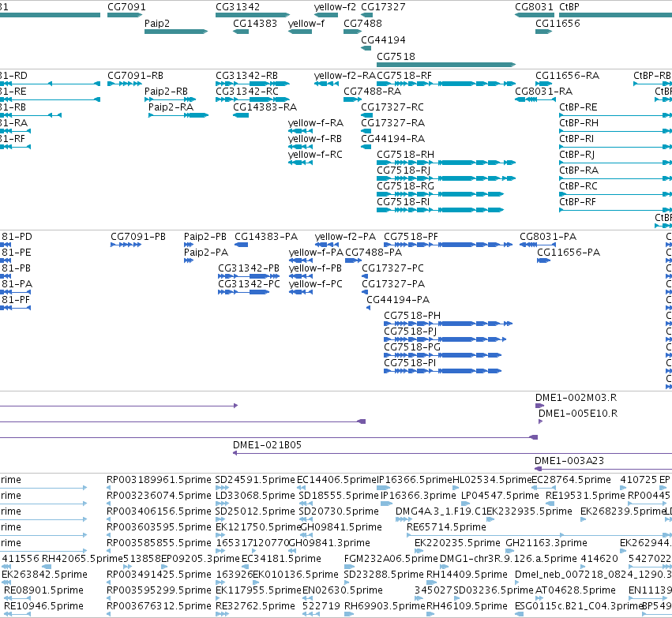Click the CG11656 gene label
Image resolution: width=672 pixels, height=618 pixels.
click(x=557, y=23)
